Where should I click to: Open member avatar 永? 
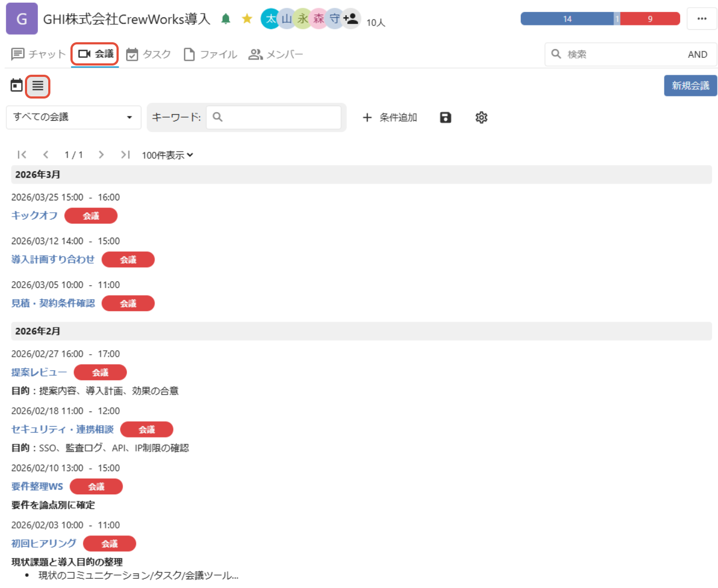pos(303,19)
